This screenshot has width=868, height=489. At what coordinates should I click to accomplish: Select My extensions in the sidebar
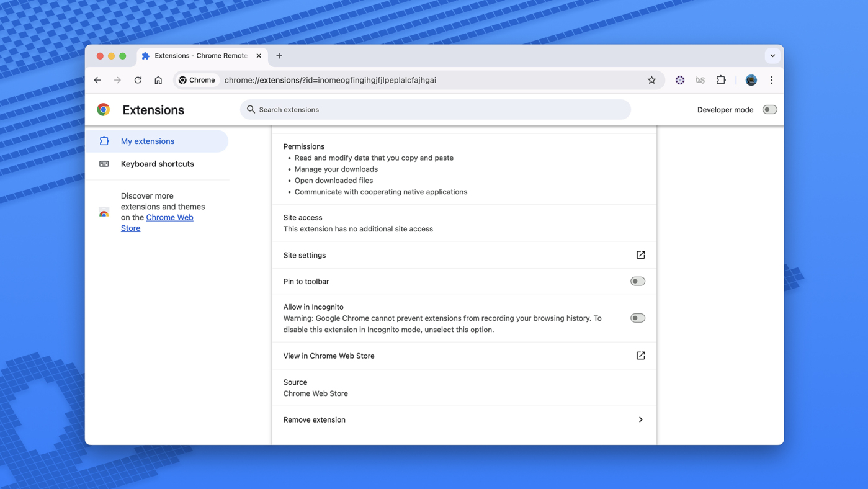(x=148, y=141)
